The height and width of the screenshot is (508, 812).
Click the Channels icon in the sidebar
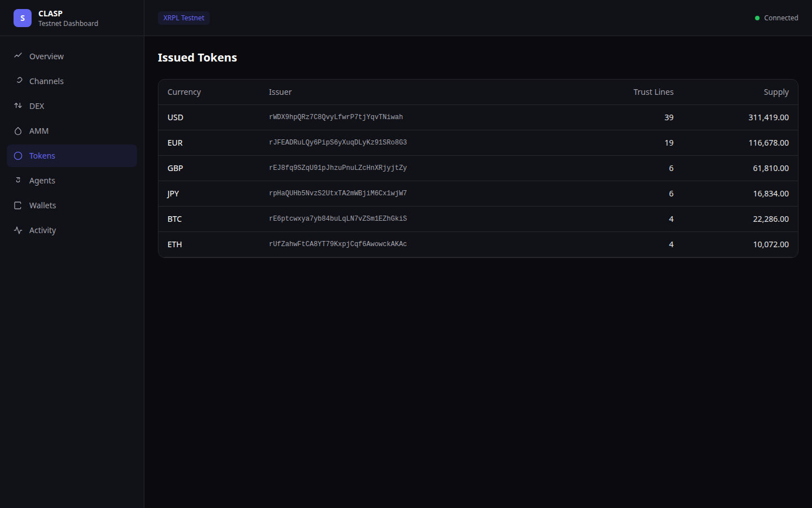point(19,81)
